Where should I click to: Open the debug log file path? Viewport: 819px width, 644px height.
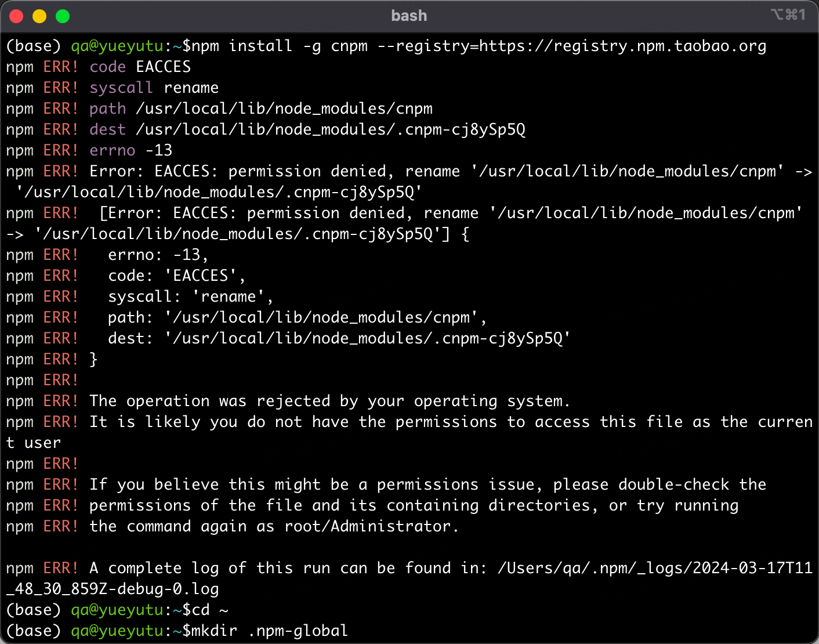tap(653, 567)
